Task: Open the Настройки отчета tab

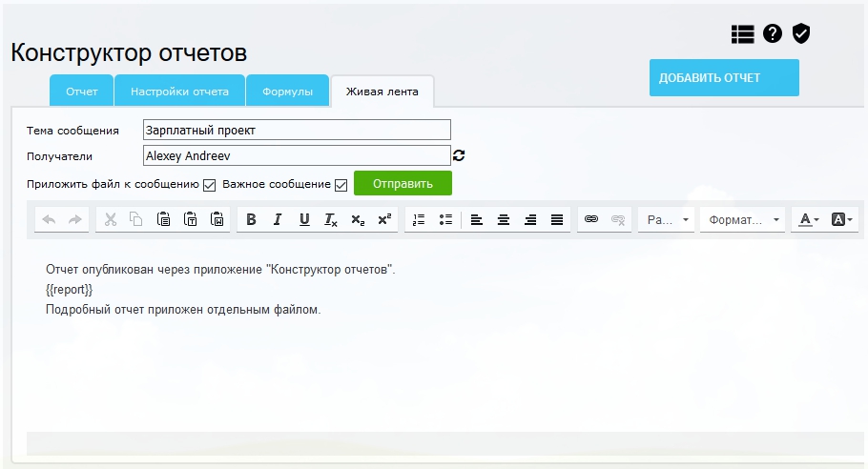Action: [179, 92]
